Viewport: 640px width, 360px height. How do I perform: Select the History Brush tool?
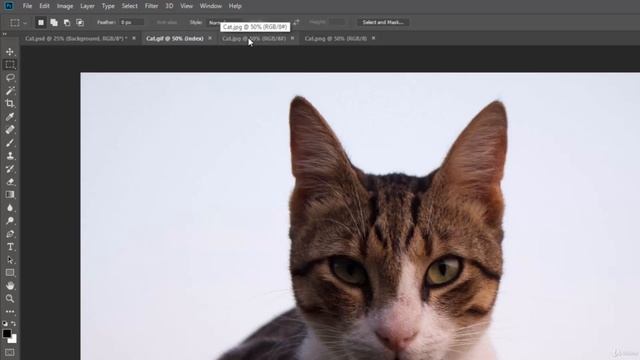tap(10, 169)
